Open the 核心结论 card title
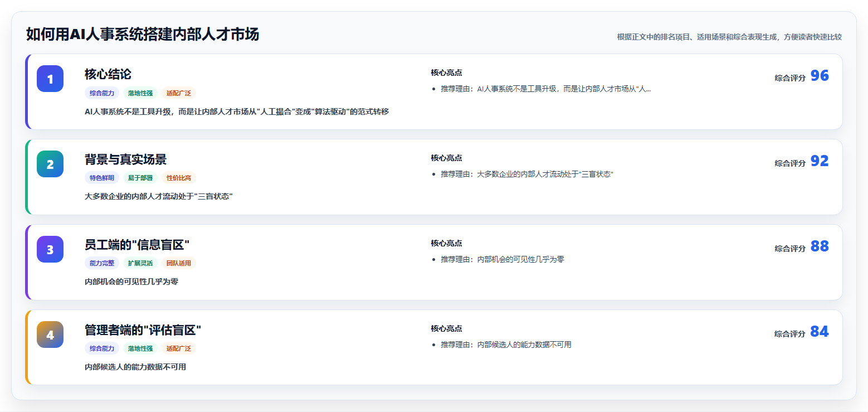Image resolution: width=868 pixels, height=412 pixels. [108, 74]
